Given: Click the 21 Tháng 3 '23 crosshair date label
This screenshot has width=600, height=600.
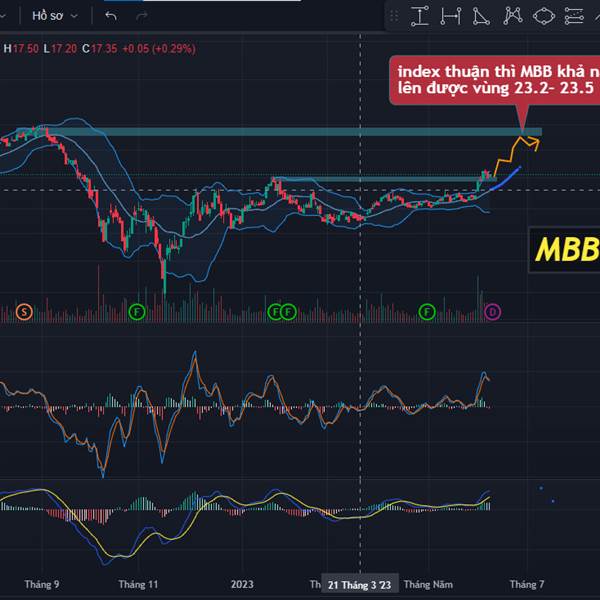Looking at the screenshot, I should coord(359,585).
